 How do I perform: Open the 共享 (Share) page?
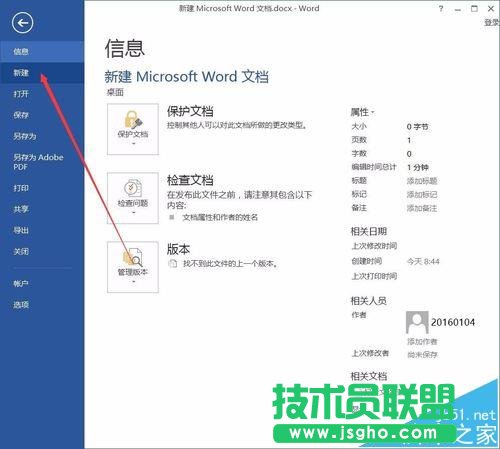click(x=42, y=209)
